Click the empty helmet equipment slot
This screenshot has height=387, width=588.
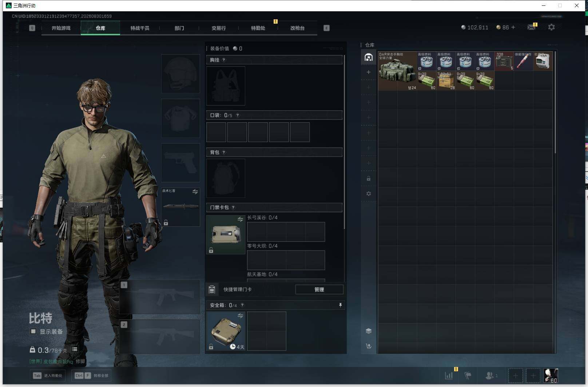point(180,74)
